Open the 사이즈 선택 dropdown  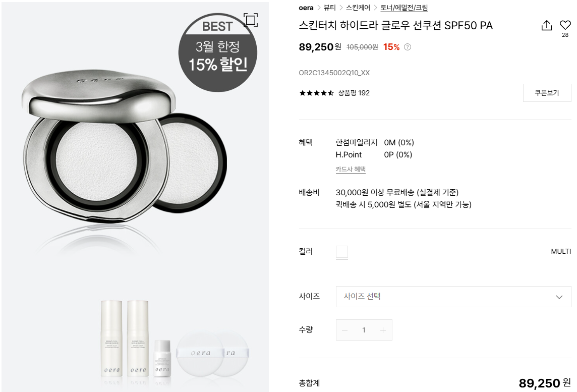(x=453, y=297)
